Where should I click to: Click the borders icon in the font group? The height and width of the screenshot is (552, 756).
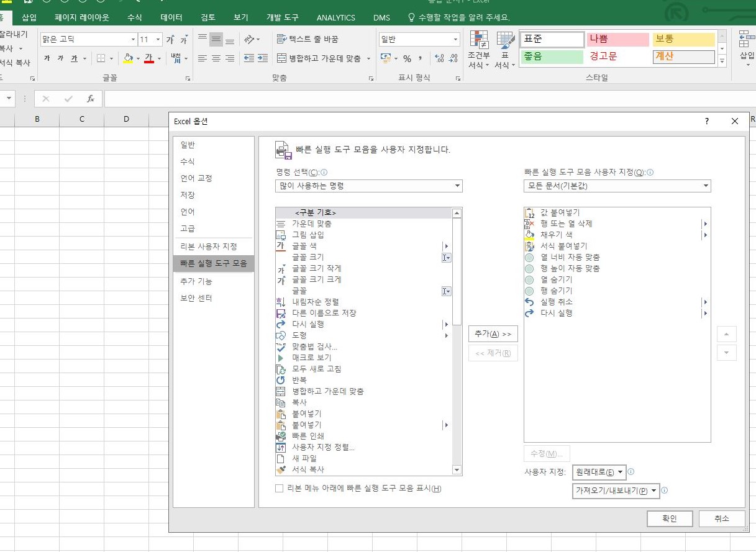[101, 58]
